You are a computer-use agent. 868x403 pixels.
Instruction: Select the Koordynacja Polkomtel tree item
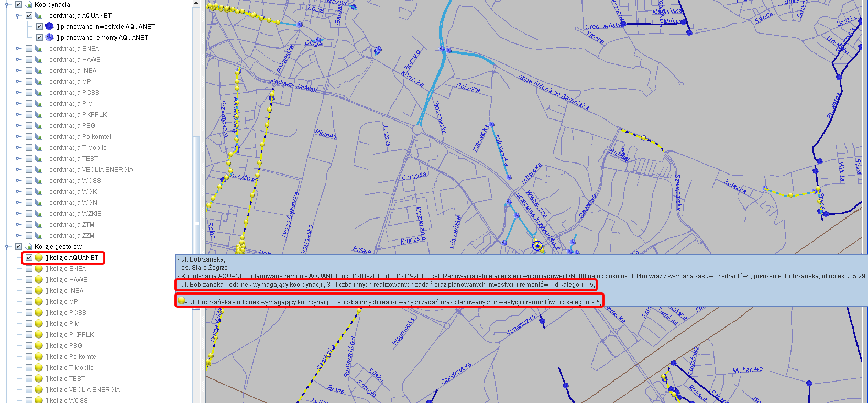tap(78, 136)
